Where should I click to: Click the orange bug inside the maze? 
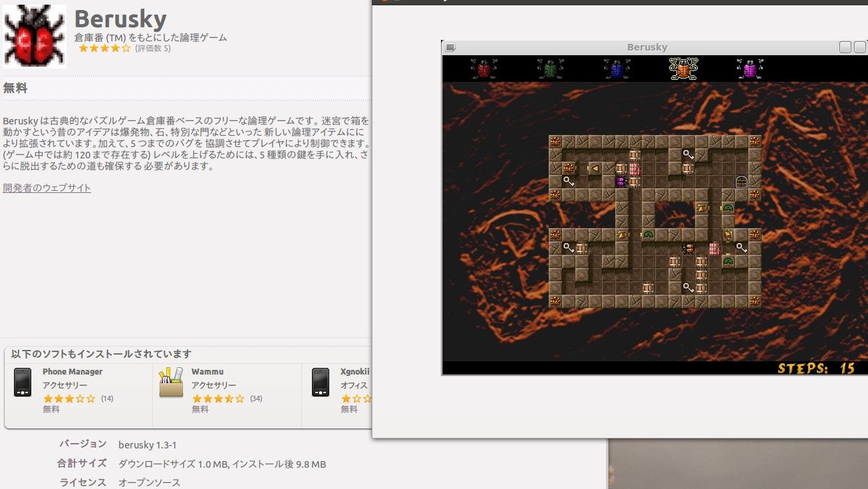pyautogui.click(x=688, y=248)
